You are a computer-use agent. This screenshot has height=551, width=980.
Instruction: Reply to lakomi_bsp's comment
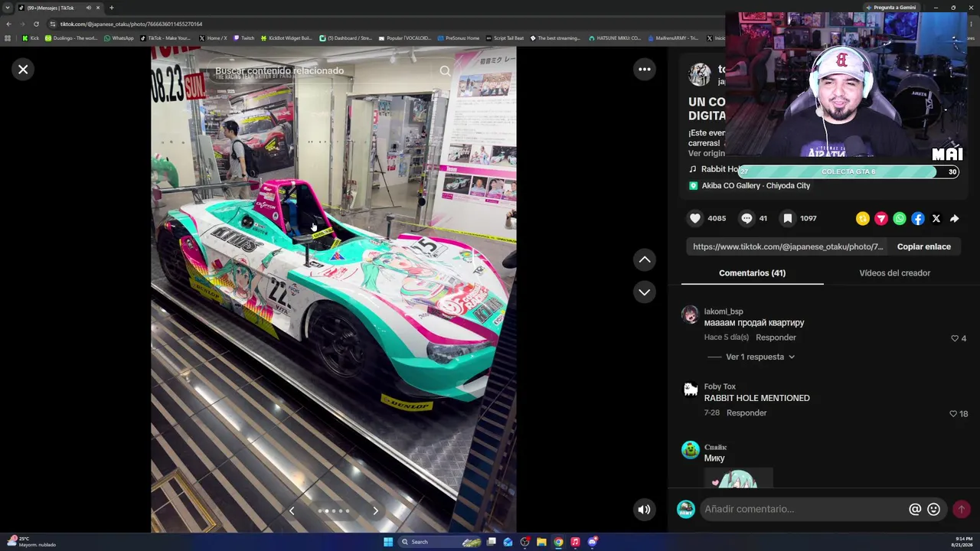(x=776, y=337)
